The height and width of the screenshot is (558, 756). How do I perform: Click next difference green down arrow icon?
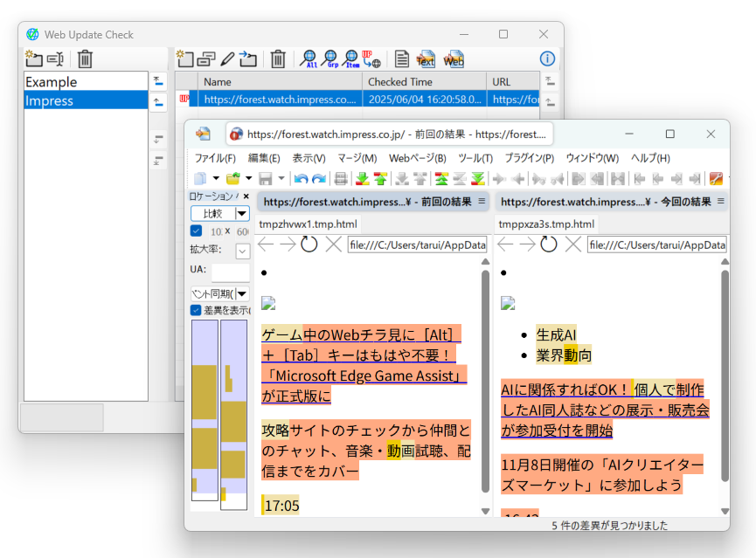point(362,179)
